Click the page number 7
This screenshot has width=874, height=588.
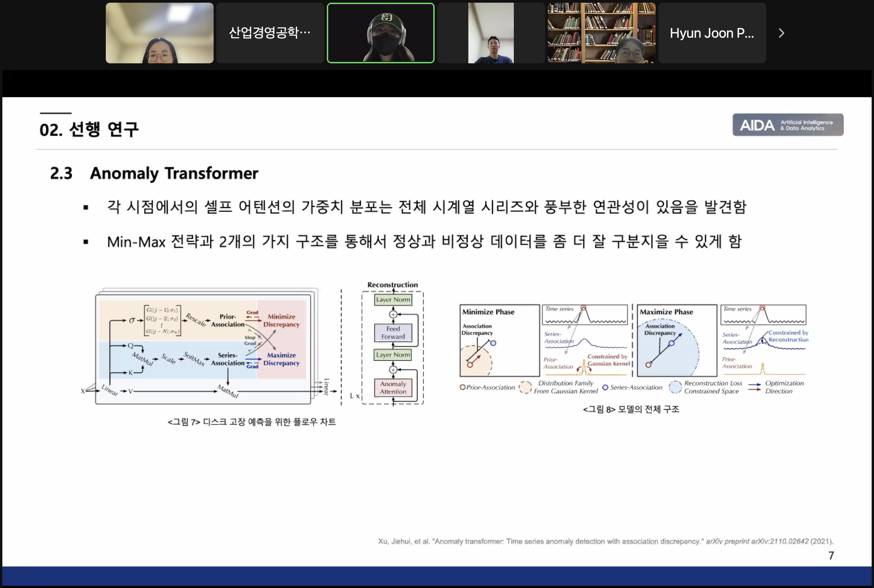click(831, 555)
